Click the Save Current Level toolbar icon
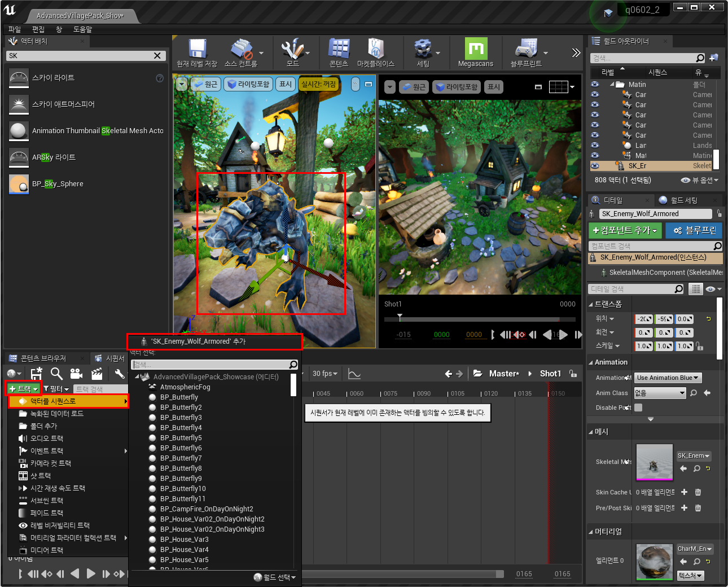Image resolution: width=728 pixels, height=587 pixels. 197,49
